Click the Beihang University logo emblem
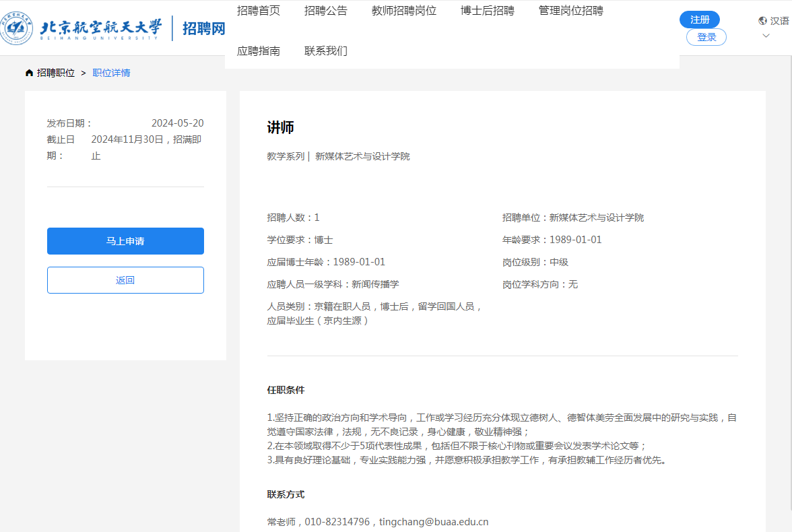 [x=17, y=28]
